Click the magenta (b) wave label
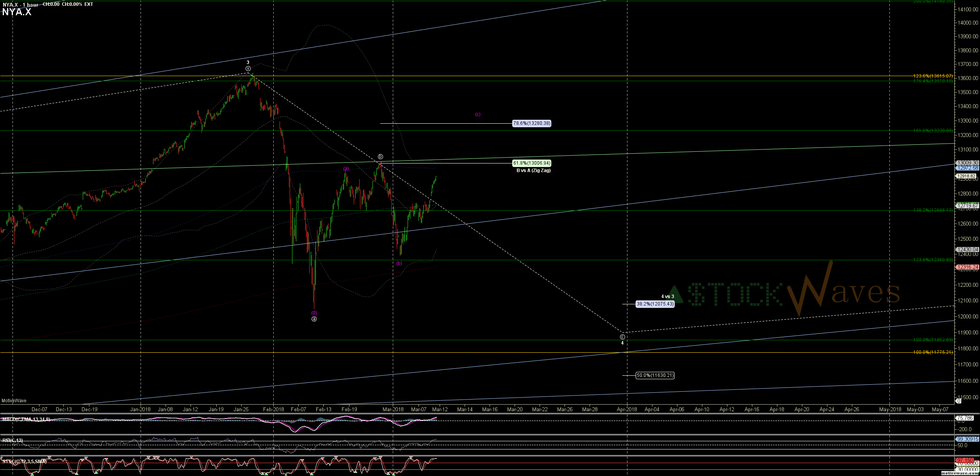The width and height of the screenshot is (980, 476). tap(399, 263)
